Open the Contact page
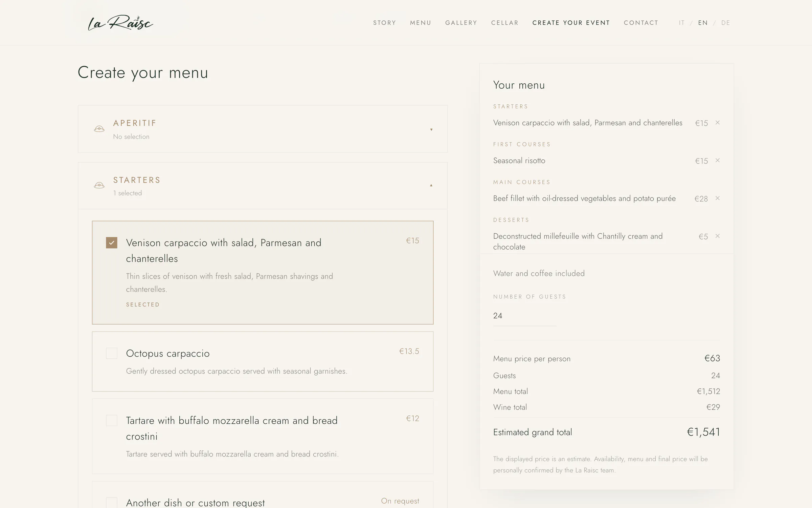Image resolution: width=812 pixels, height=508 pixels. coord(641,23)
